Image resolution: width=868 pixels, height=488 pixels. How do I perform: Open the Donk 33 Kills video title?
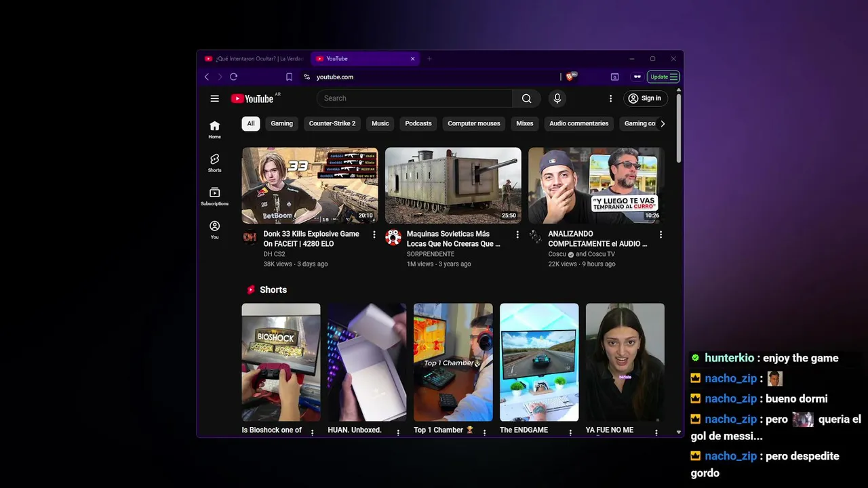311,239
